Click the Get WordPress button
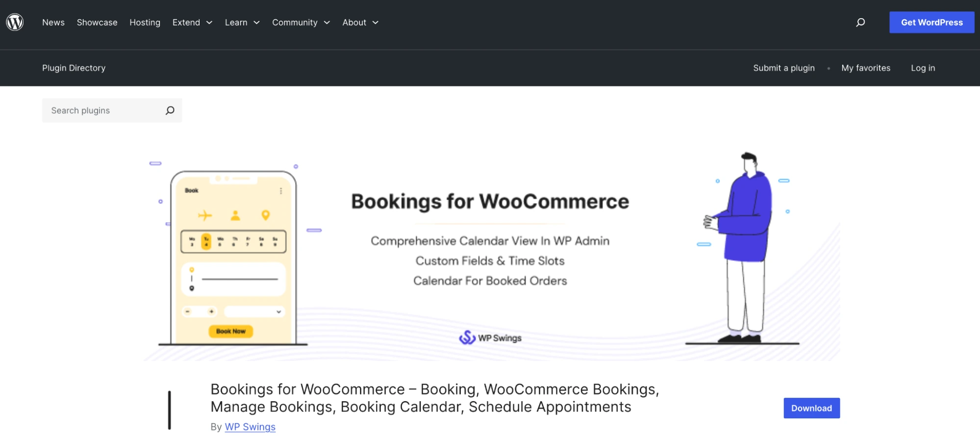Image resolution: width=980 pixels, height=437 pixels. [x=931, y=22]
